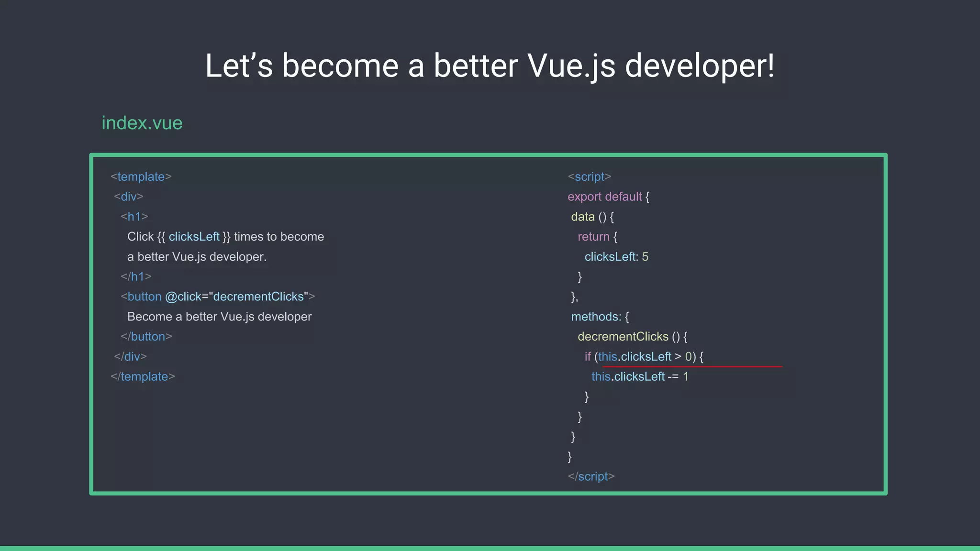Select the opening <template> tag line
Image resolution: width=980 pixels, height=551 pixels.
point(141,176)
